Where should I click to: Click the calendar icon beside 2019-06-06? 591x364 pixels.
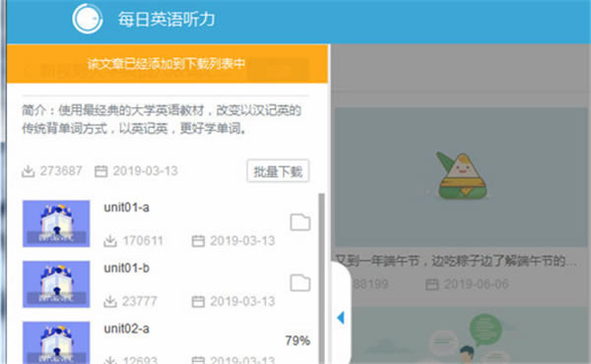click(432, 284)
